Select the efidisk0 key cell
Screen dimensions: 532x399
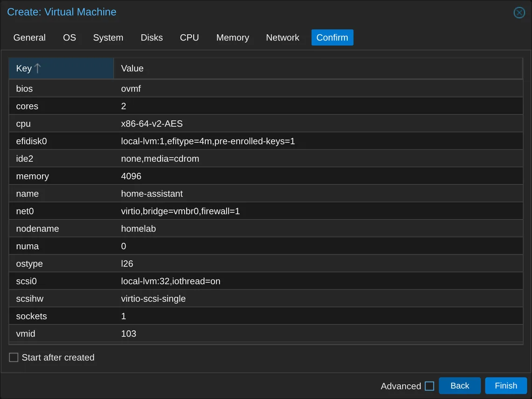[x=61, y=141]
